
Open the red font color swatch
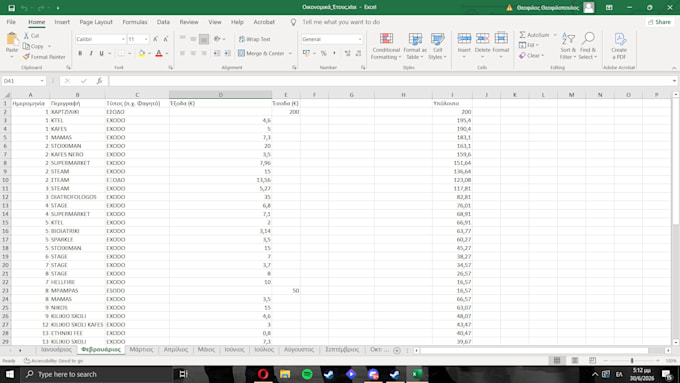coord(159,53)
